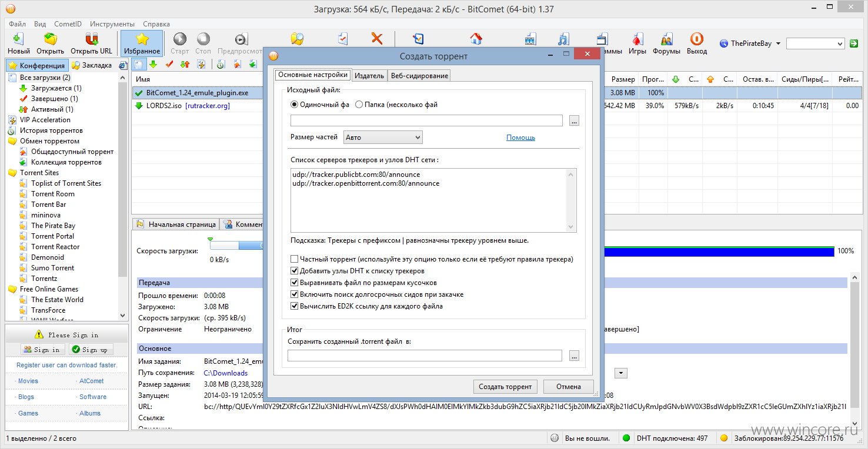868x449 pixels.
Task: Switch to the Начальная страница tab
Action: tap(176, 224)
